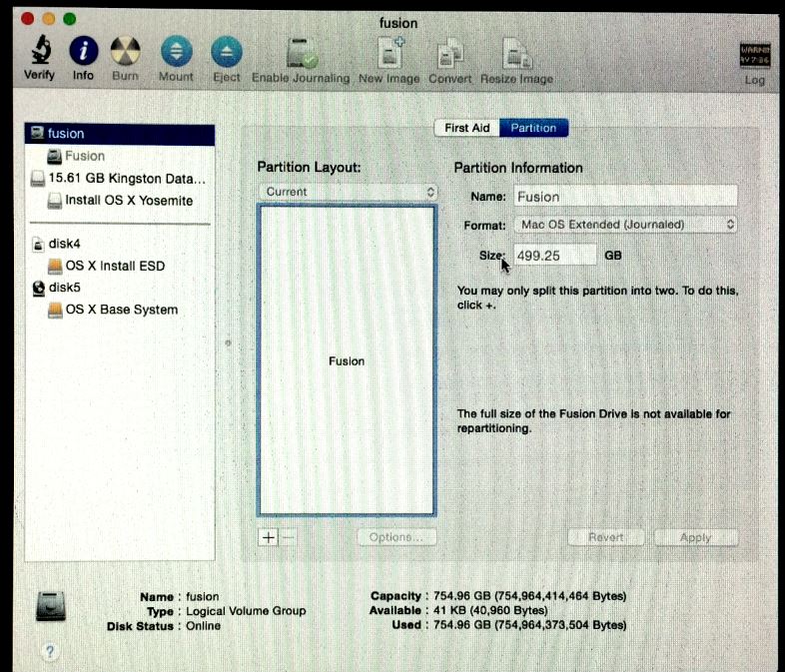Viewport: 785px width, 672px height.
Task: Open help with the question mark button
Action: click(x=50, y=651)
